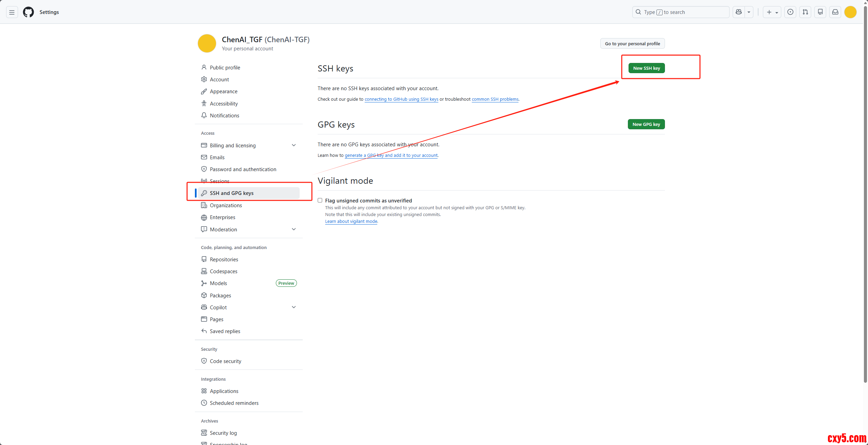Click the yellow user avatar in header
Image resolution: width=868 pixels, height=445 pixels.
pos(850,12)
